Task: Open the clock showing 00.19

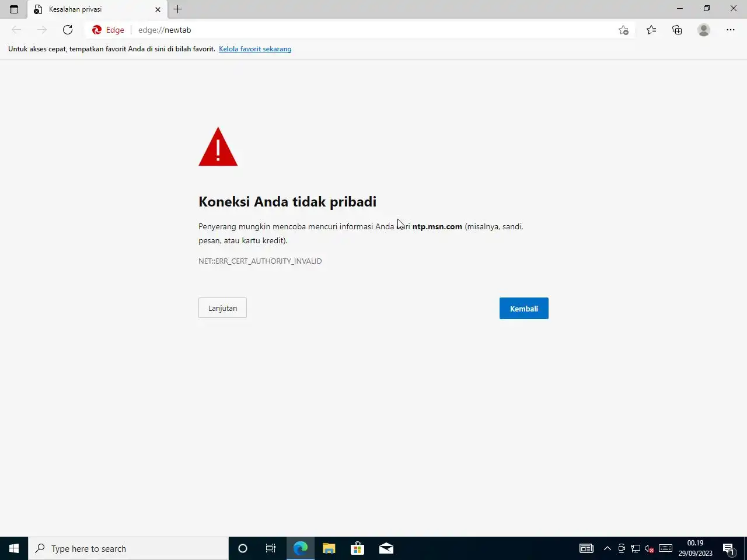Action: [695, 548]
